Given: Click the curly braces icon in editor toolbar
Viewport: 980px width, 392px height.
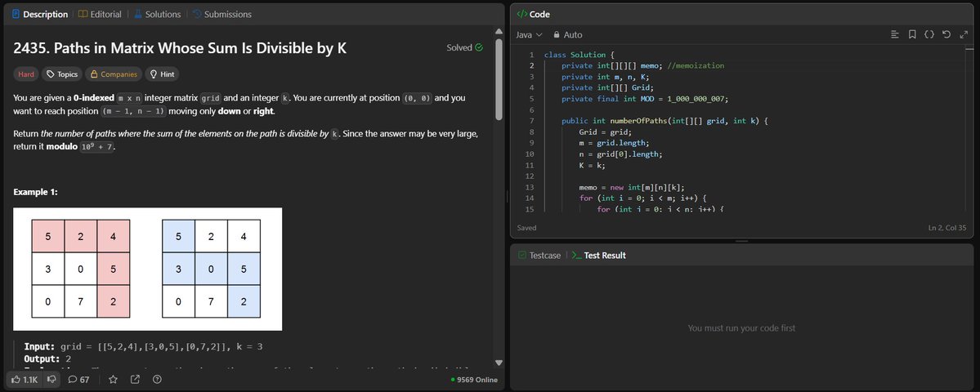Looking at the screenshot, I should [929, 34].
